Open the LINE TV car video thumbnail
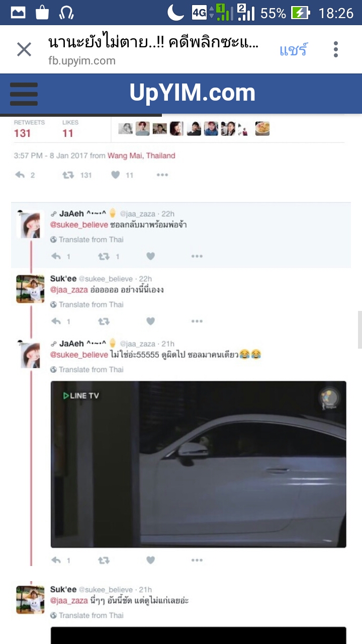362x644 pixels. pyautogui.click(x=199, y=464)
